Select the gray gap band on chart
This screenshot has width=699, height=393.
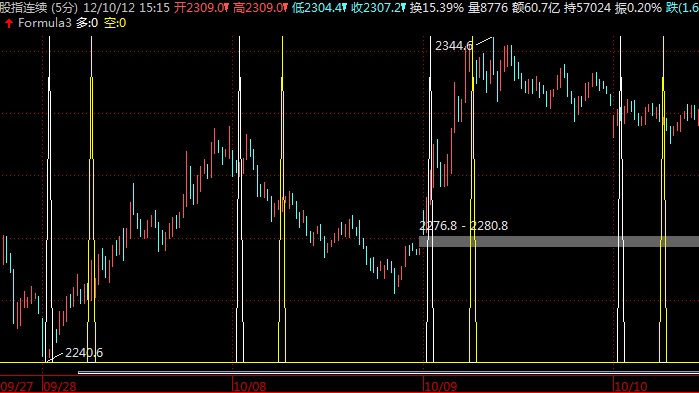click(x=559, y=242)
